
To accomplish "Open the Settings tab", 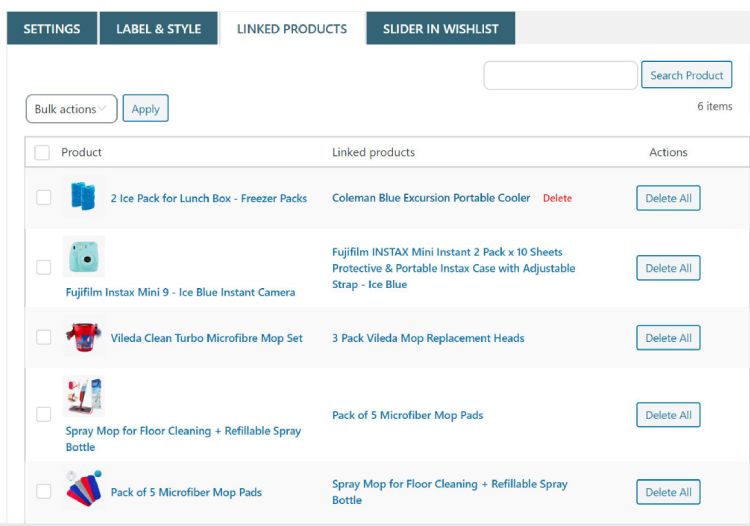I will [52, 29].
